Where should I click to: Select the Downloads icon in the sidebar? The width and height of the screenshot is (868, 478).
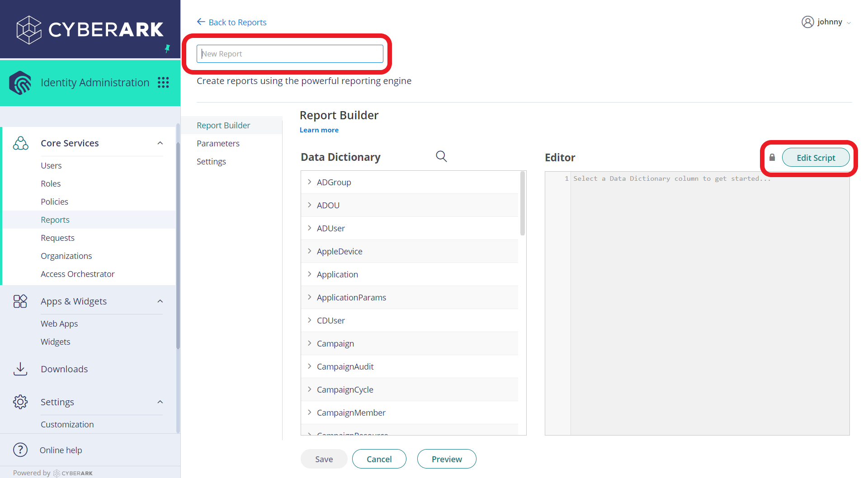coord(20,369)
